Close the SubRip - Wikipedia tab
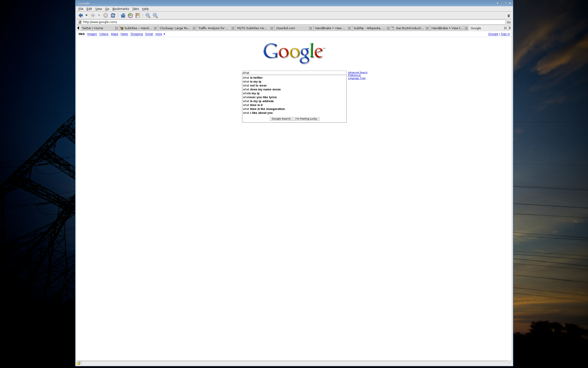 388,28
